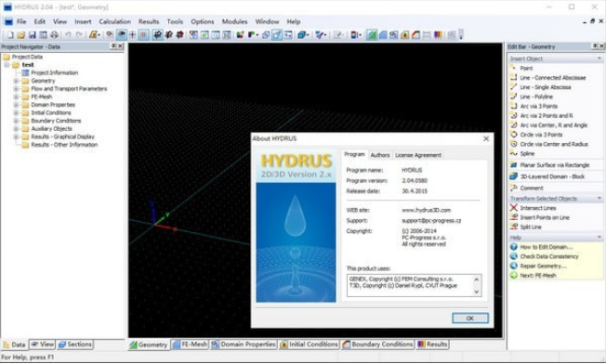Switch to the Authors tab

(x=380, y=155)
